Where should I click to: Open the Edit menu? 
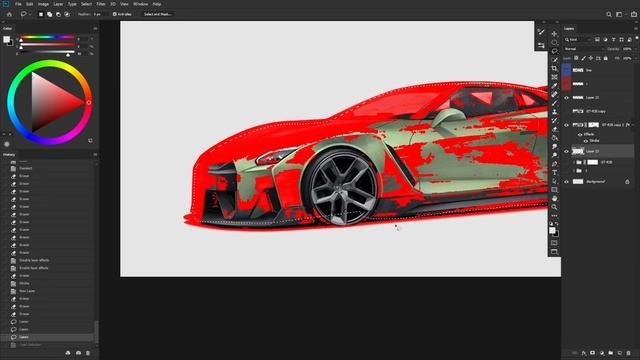click(x=30, y=4)
